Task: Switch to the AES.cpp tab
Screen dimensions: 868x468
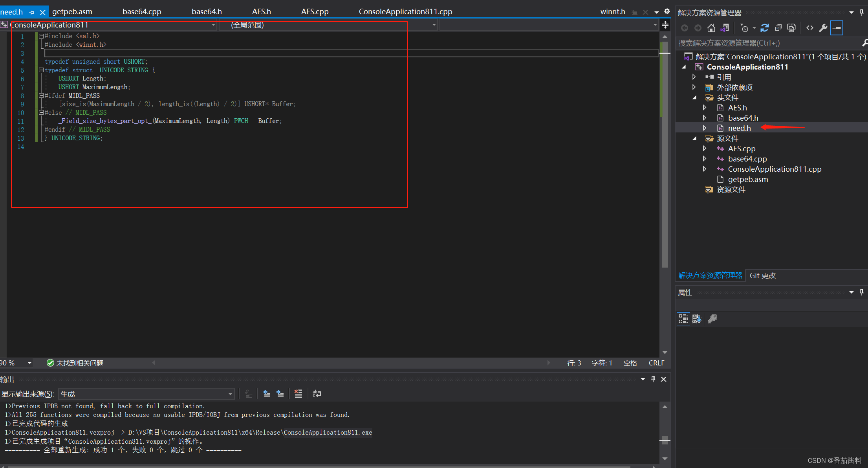Action: coord(315,12)
